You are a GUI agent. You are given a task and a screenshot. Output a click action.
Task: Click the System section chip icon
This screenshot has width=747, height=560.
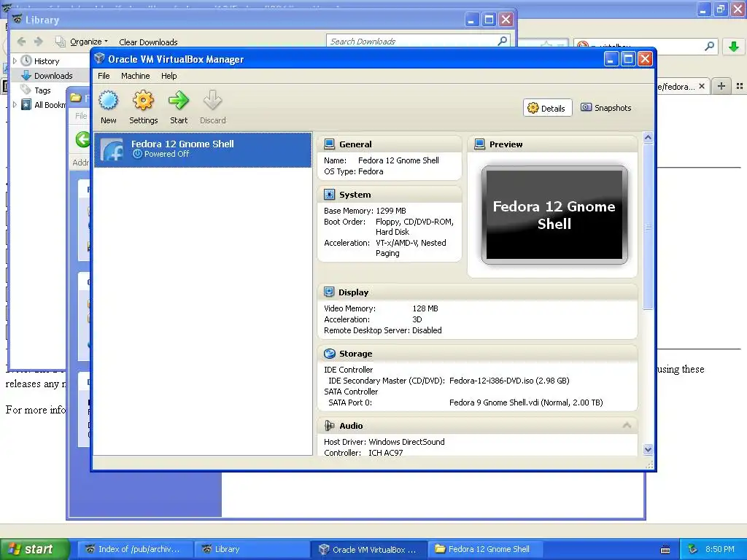329,194
